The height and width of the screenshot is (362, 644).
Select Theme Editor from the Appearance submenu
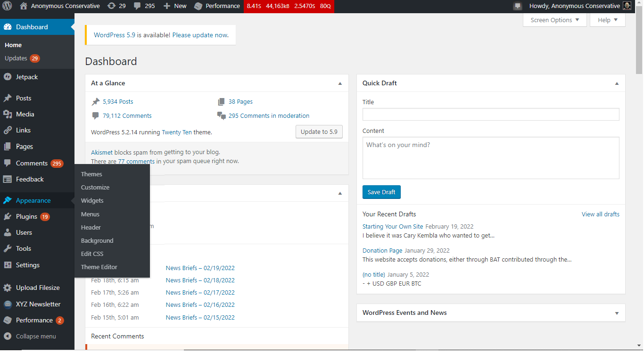99,267
